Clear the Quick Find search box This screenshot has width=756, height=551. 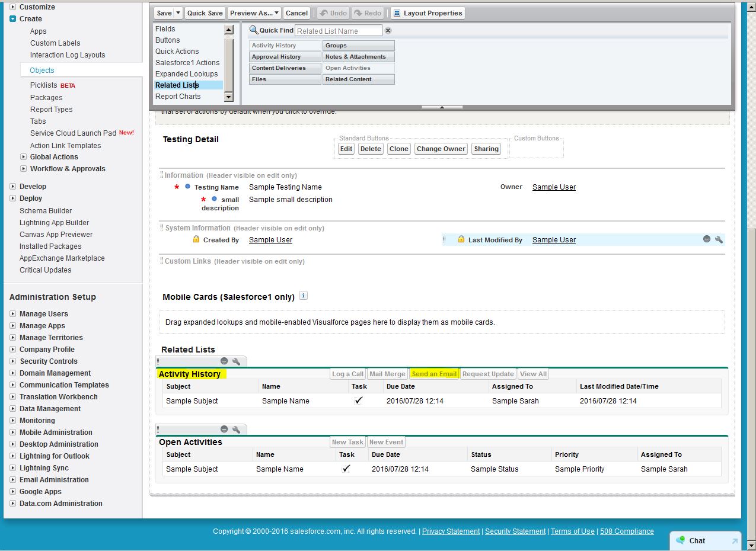coord(388,31)
